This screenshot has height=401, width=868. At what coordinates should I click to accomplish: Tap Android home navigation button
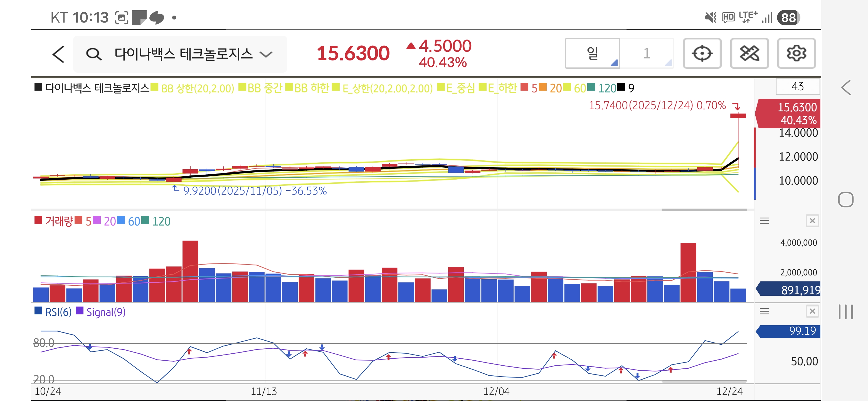845,199
